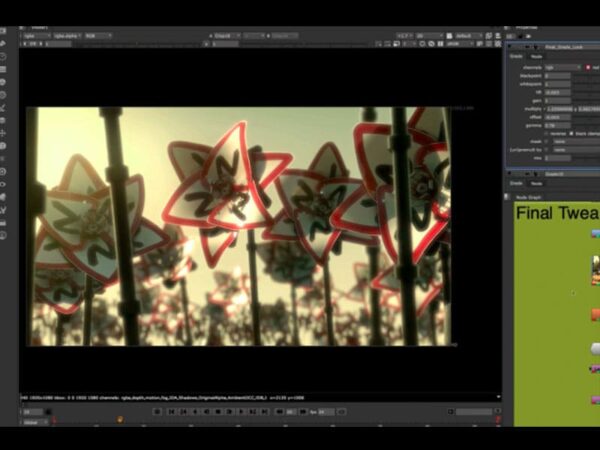Click the lift slider track

click(x=586, y=92)
